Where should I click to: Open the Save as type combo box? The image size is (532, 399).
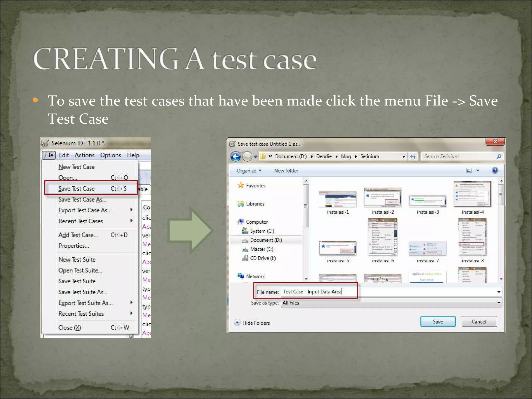391,303
